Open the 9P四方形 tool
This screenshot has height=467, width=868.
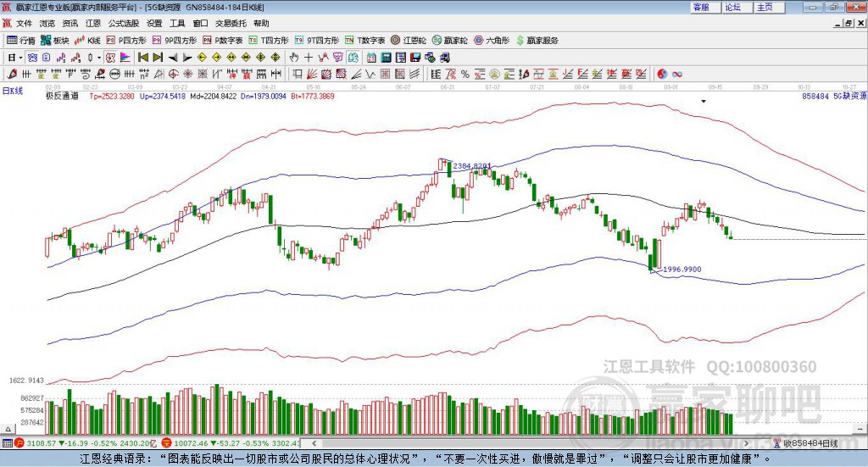coord(175,41)
